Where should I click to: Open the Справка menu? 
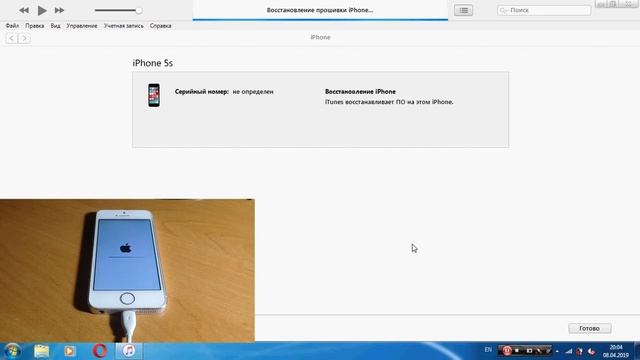click(160, 26)
